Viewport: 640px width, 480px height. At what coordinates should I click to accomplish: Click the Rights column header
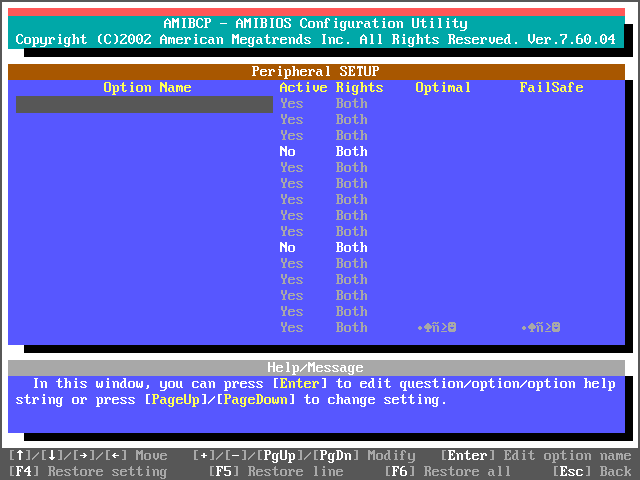[360, 88]
